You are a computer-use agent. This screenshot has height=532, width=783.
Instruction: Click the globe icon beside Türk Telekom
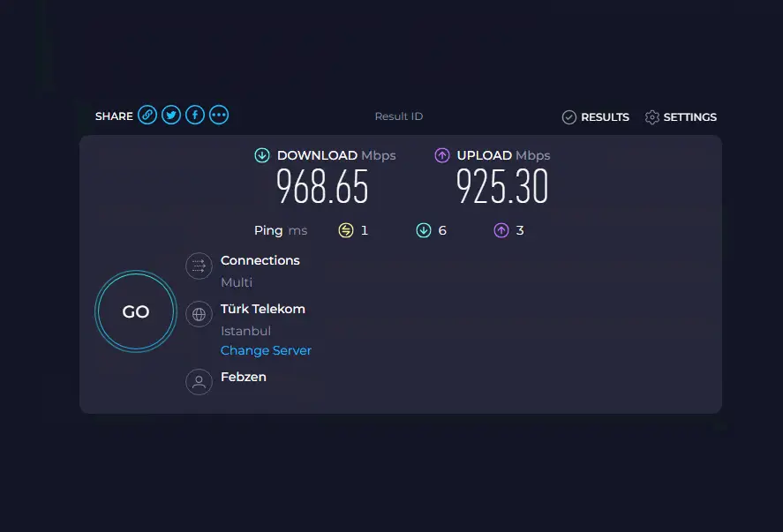pyautogui.click(x=199, y=315)
